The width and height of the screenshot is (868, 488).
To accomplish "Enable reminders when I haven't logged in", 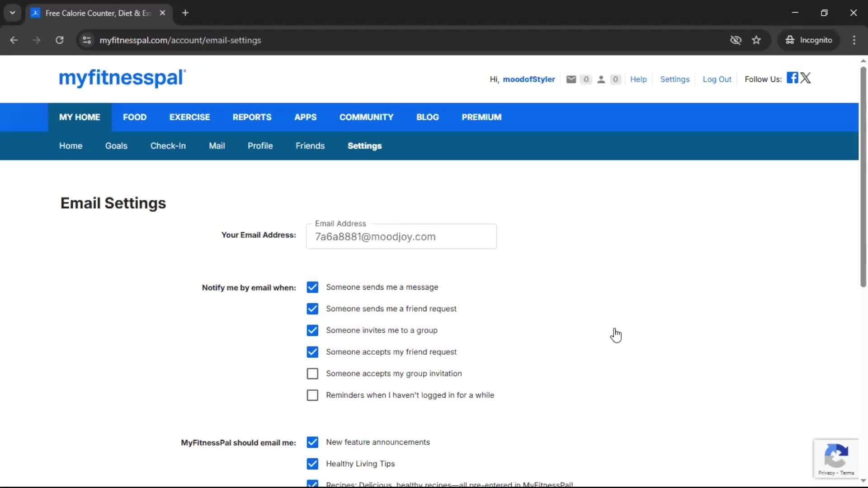I will pos(312,395).
